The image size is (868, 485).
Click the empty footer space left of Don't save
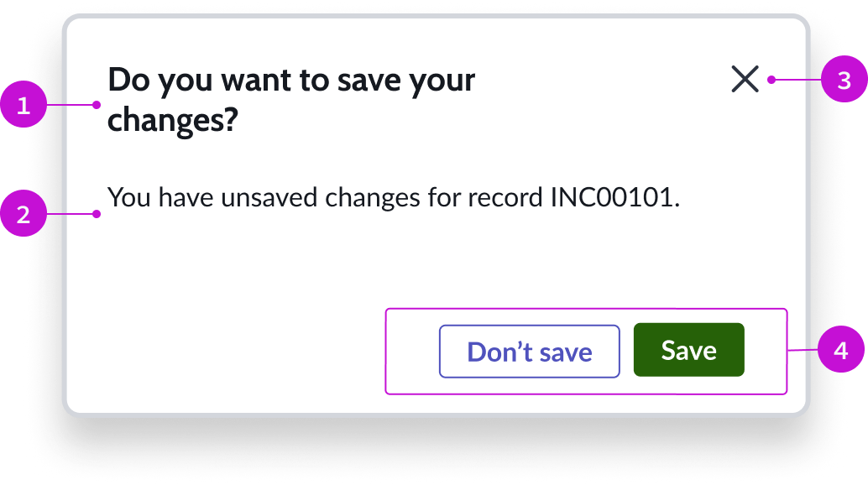411,352
